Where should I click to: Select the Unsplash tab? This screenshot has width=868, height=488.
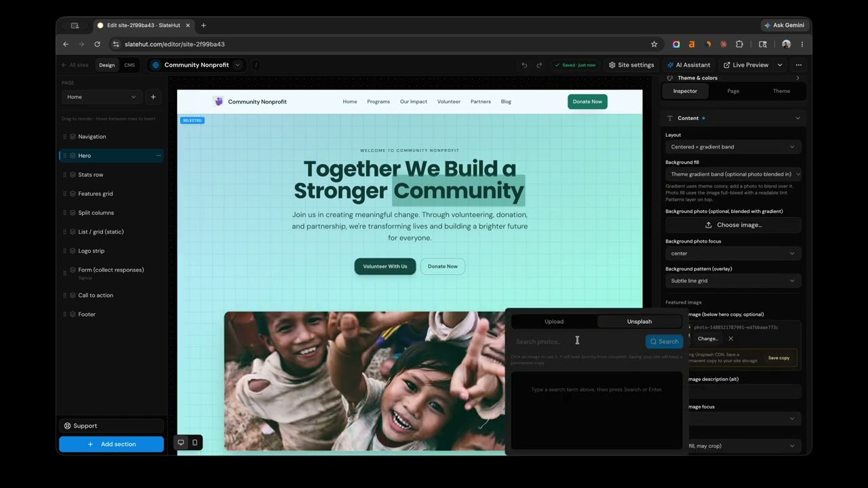(639, 322)
